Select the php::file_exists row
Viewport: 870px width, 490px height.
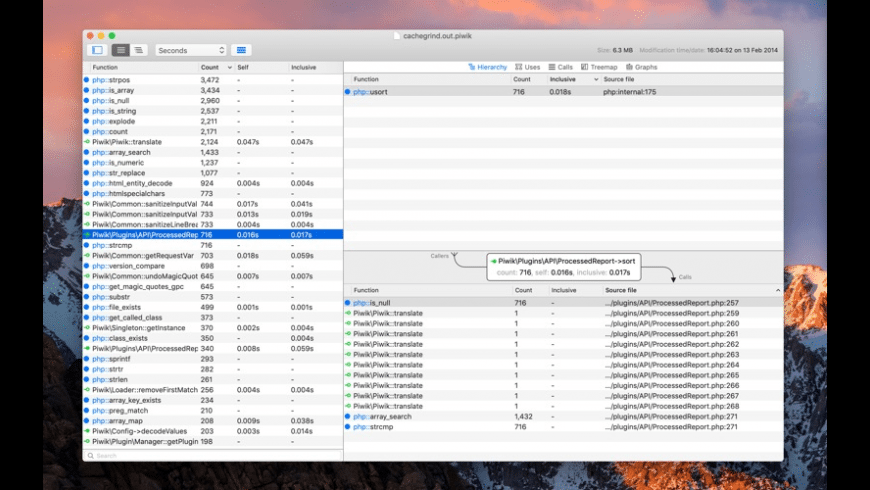(x=213, y=307)
